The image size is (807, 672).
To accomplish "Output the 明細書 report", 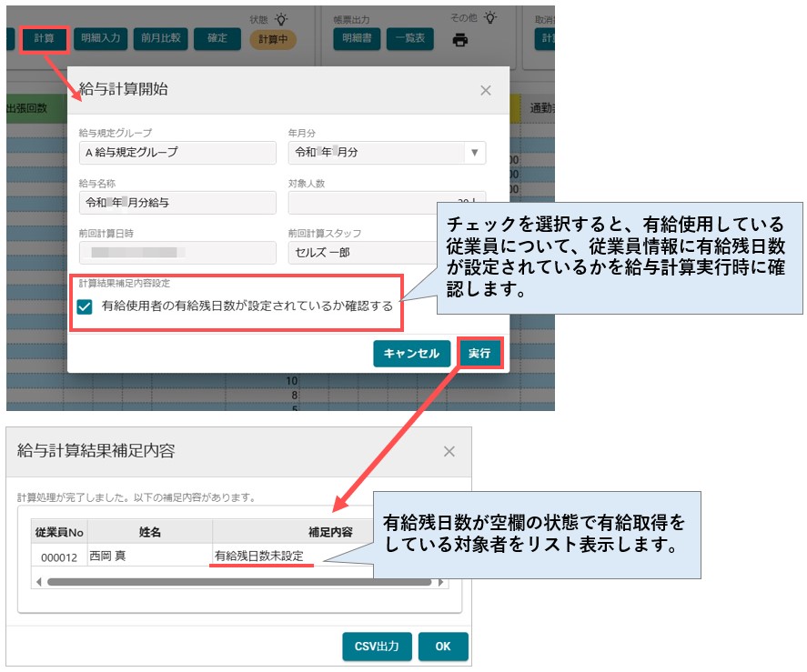I will (x=357, y=38).
